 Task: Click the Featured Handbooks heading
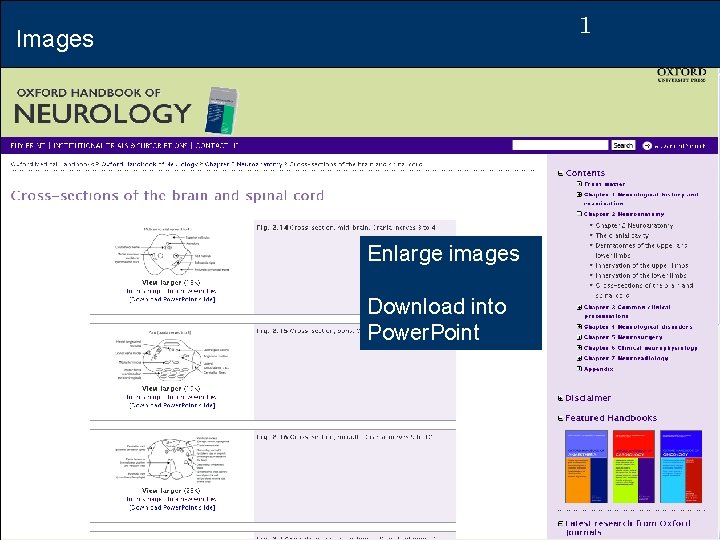(x=611, y=418)
